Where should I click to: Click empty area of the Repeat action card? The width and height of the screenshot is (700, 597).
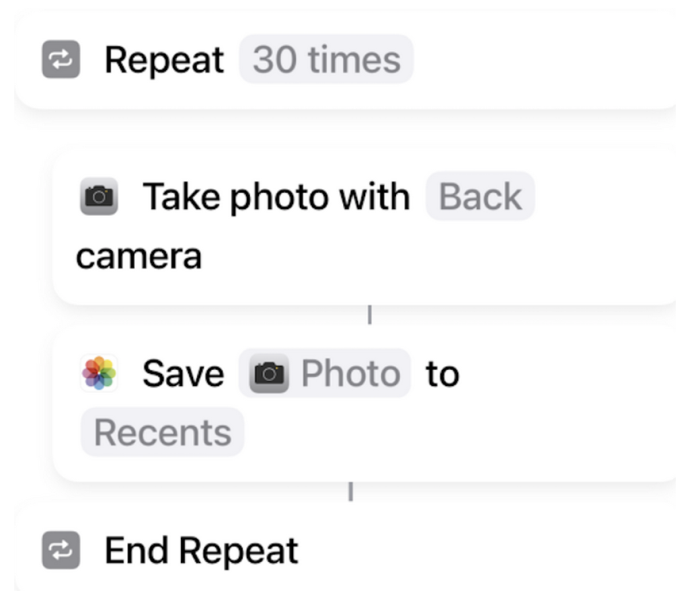tap(538, 61)
